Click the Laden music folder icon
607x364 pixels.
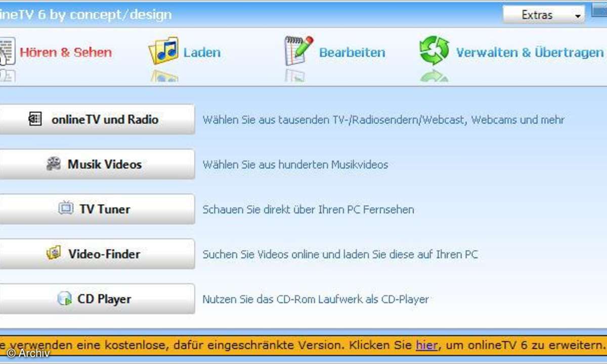tap(163, 51)
